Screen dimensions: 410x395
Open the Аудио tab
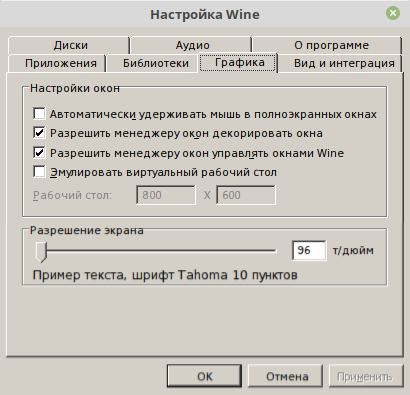(191, 45)
